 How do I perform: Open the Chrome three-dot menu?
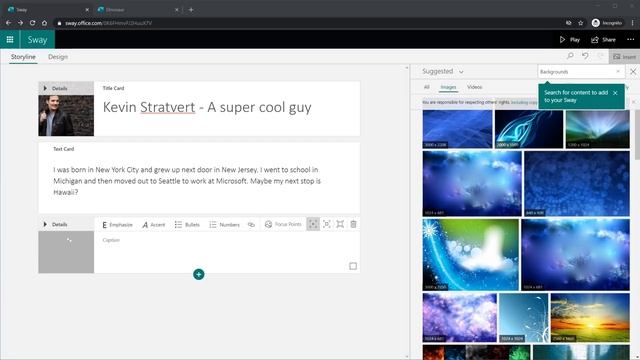click(x=632, y=23)
